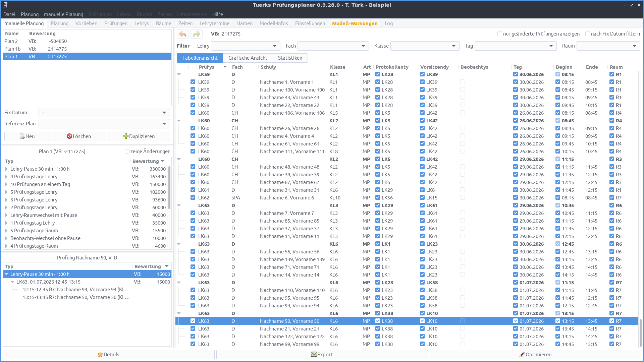Switch to Grafische Ansicht tab

(x=248, y=58)
